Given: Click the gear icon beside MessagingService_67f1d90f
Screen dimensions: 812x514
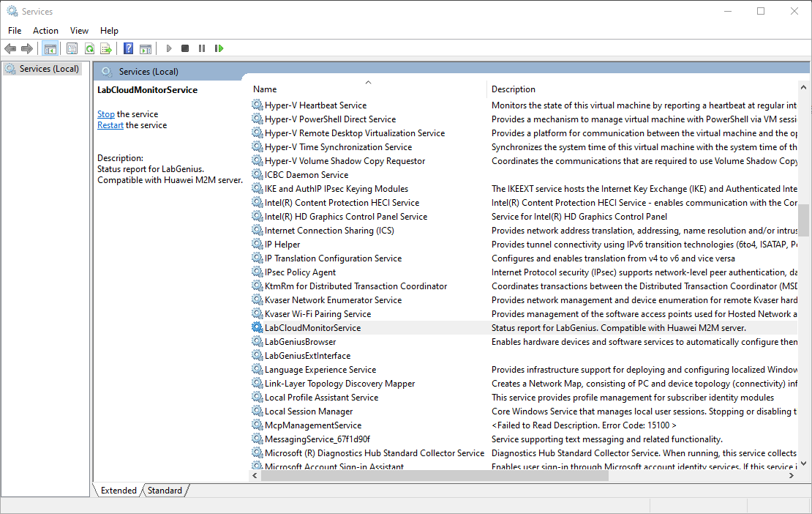Looking at the screenshot, I should (x=257, y=439).
